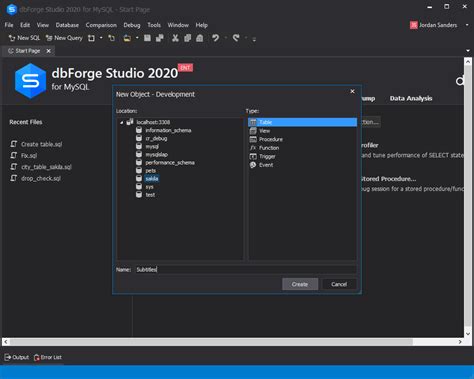Open the View menu
Screen dimensions: 474x379
point(43,25)
